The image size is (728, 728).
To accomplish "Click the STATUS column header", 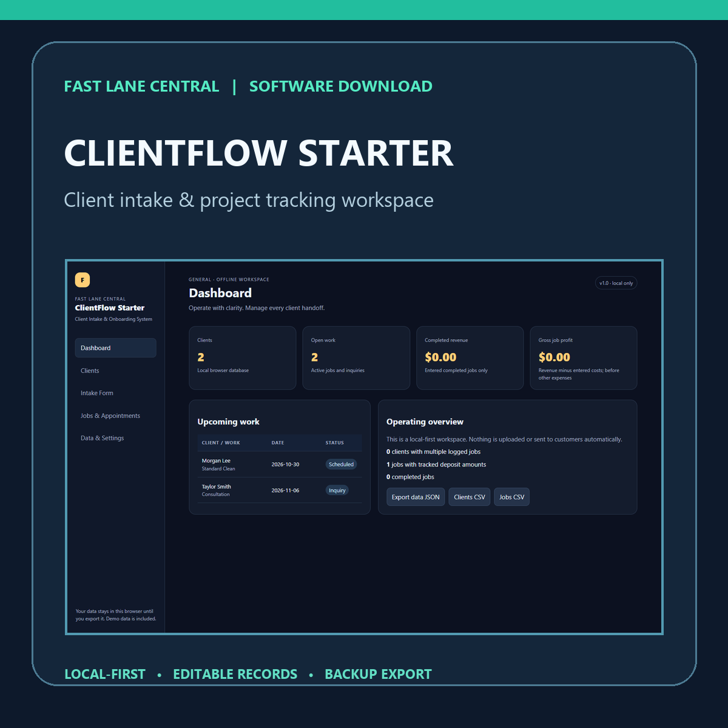I will [335, 443].
